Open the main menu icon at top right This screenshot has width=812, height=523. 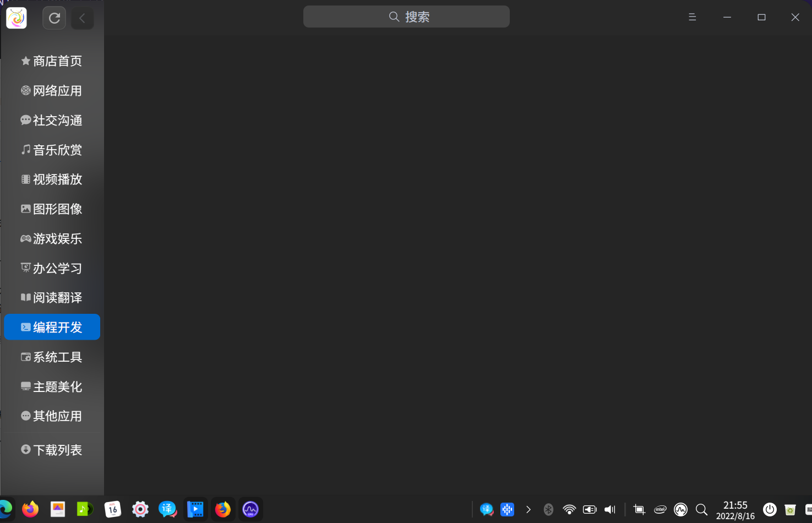coord(692,17)
